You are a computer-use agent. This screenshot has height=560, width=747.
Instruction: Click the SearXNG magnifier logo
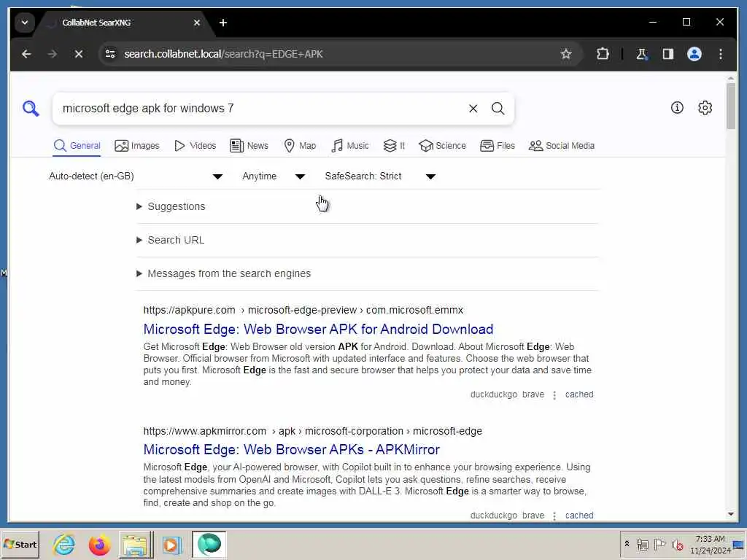coord(31,109)
